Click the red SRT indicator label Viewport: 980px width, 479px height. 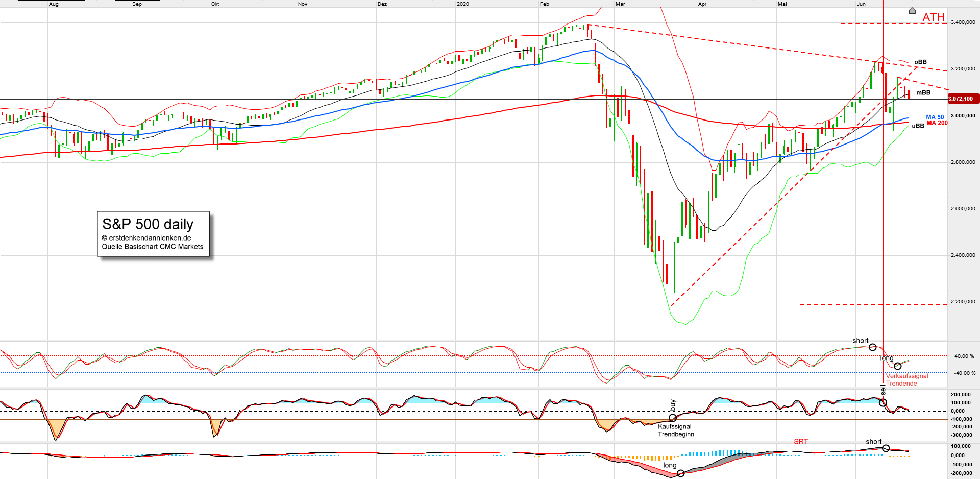801,442
